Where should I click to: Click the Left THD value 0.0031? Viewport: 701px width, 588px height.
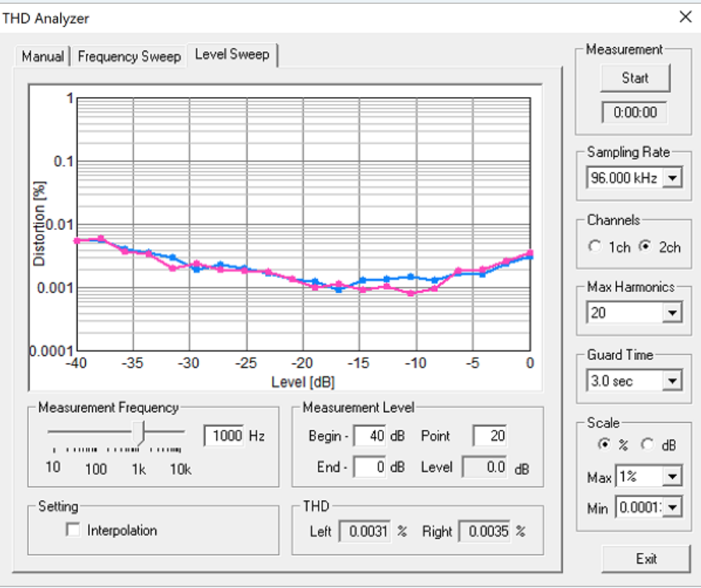365,531
